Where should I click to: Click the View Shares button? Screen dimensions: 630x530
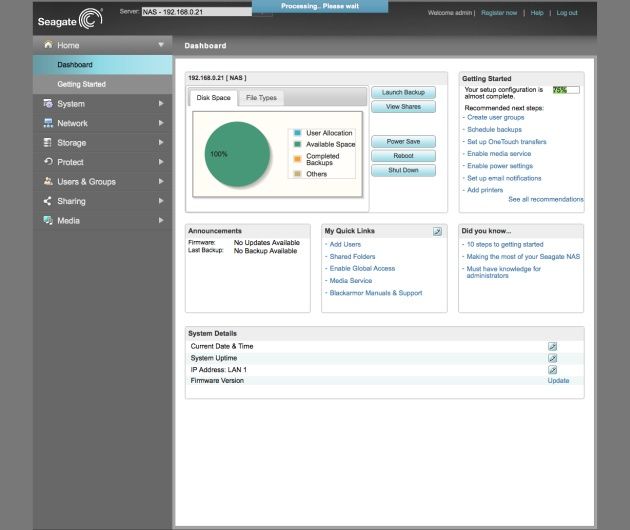point(403,107)
